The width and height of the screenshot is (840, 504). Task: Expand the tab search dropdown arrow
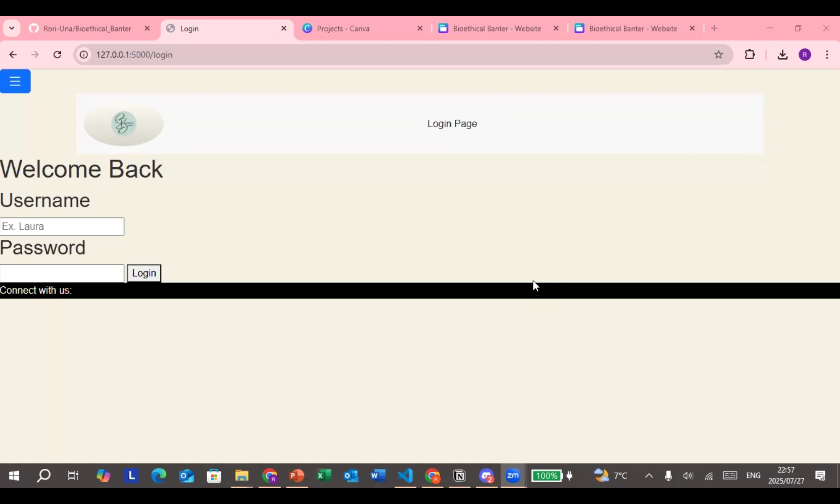click(x=12, y=28)
